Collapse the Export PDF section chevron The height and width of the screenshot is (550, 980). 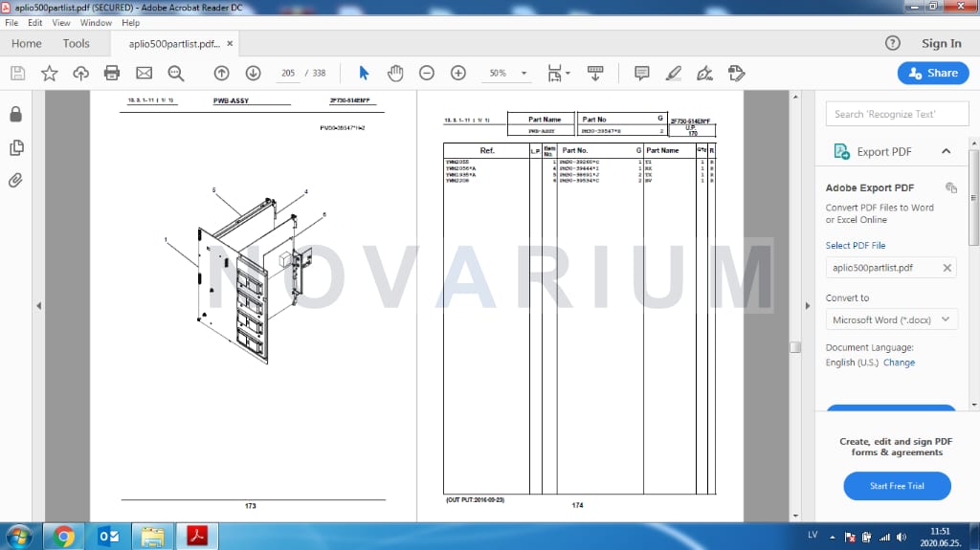(947, 151)
